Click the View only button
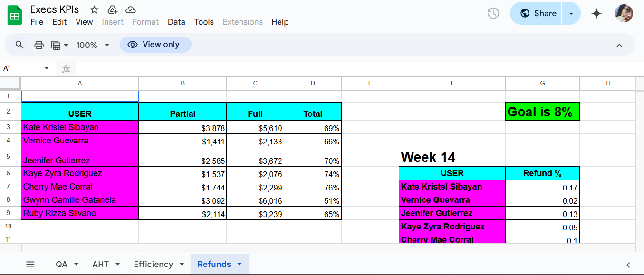Screen dimensions: 644x275 (x=155, y=45)
